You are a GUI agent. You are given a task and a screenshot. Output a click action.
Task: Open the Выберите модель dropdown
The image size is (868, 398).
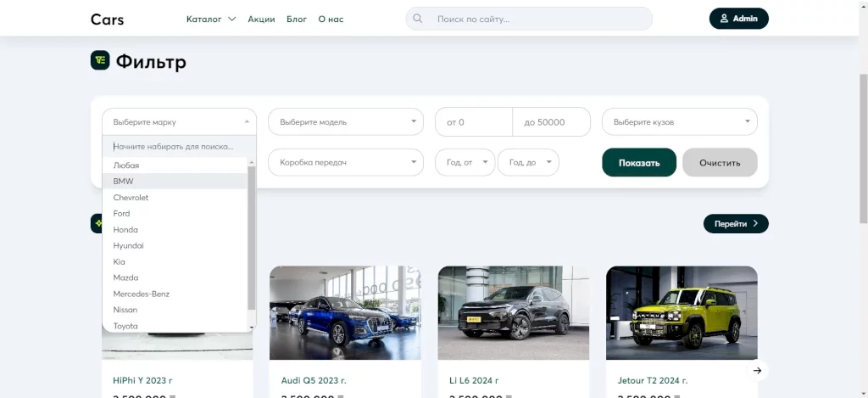click(346, 122)
